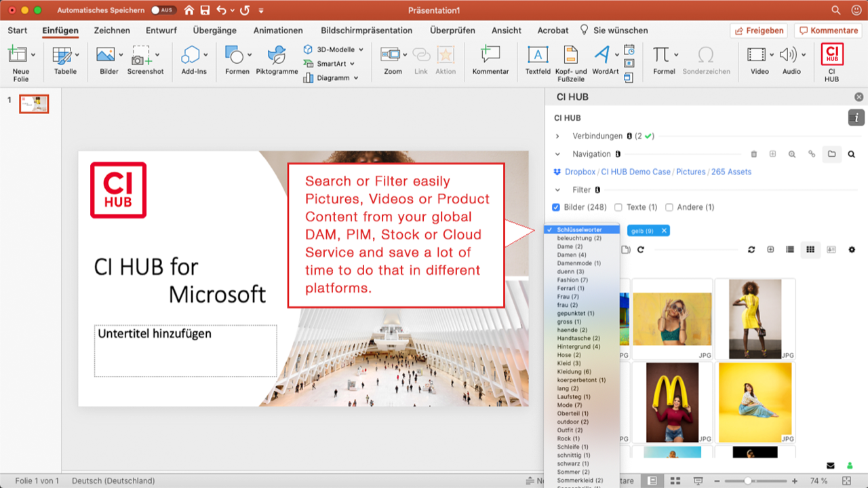Select Fashion (7) keyword from list
Viewport: 868px width, 488px height.
(572, 280)
